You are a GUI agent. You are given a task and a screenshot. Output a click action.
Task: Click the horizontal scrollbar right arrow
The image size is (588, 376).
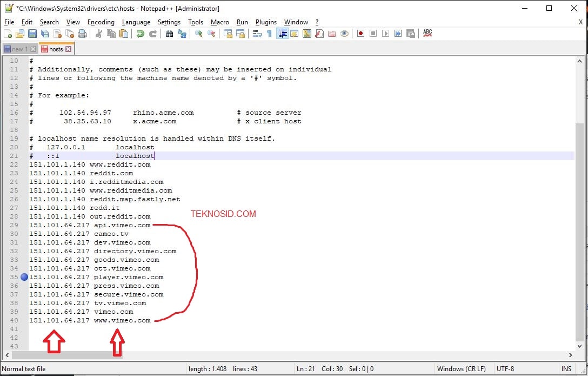pyautogui.click(x=570, y=354)
